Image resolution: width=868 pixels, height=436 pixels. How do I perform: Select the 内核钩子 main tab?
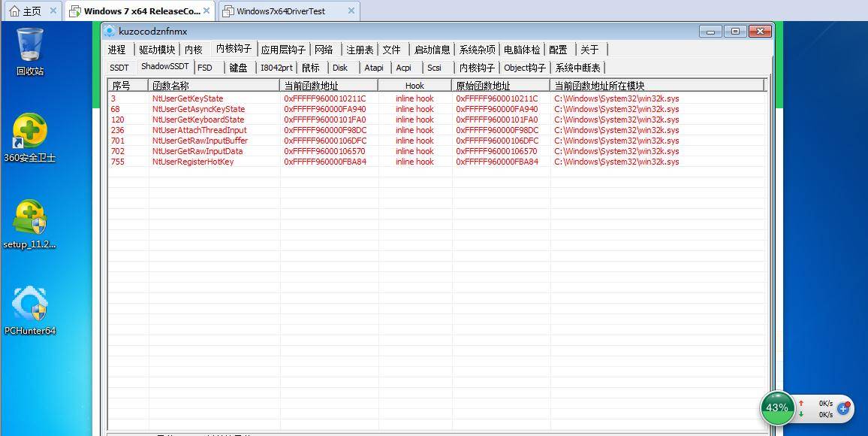[234, 48]
